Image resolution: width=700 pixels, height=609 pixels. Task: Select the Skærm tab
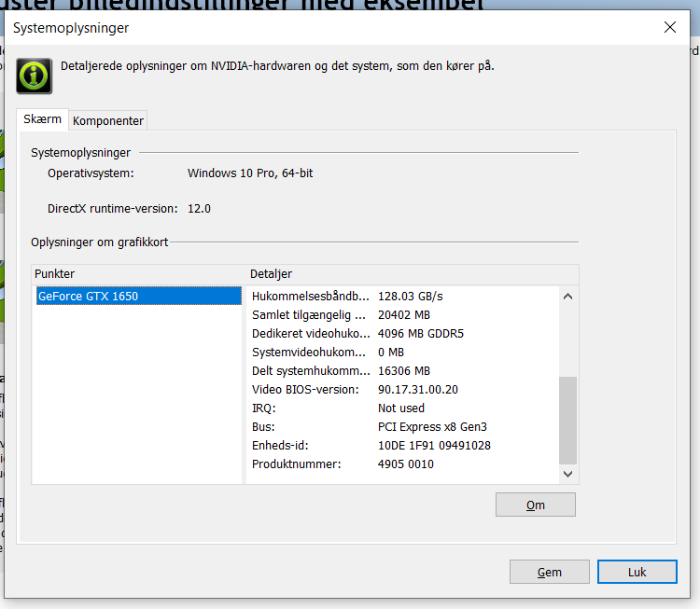click(x=42, y=119)
